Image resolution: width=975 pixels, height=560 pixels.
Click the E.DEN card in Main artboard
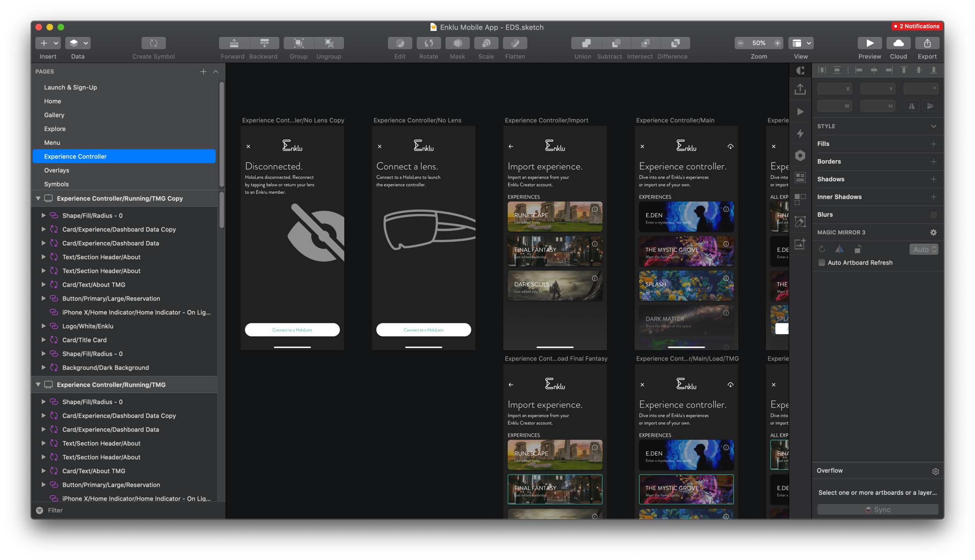tap(686, 216)
